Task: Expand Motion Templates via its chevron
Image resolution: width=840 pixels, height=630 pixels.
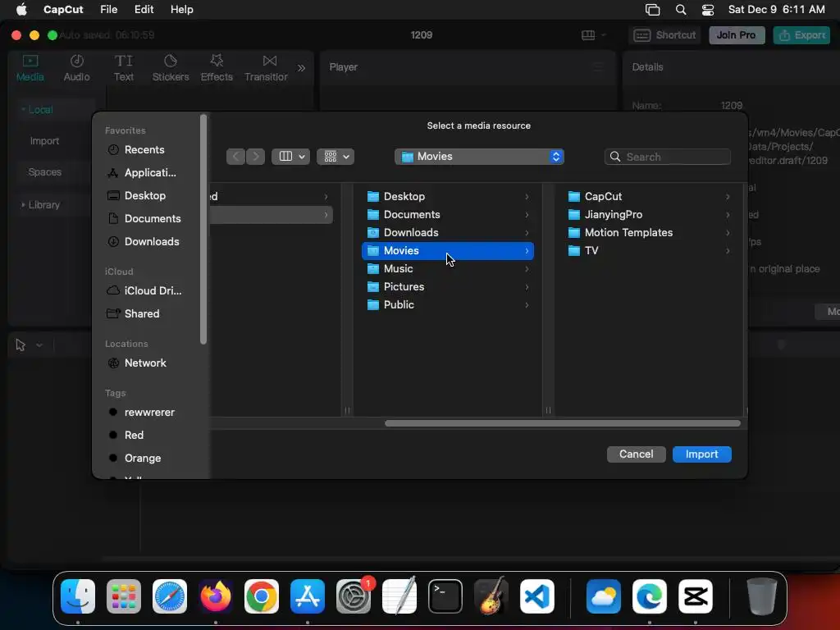Action: pyautogui.click(x=728, y=233)
